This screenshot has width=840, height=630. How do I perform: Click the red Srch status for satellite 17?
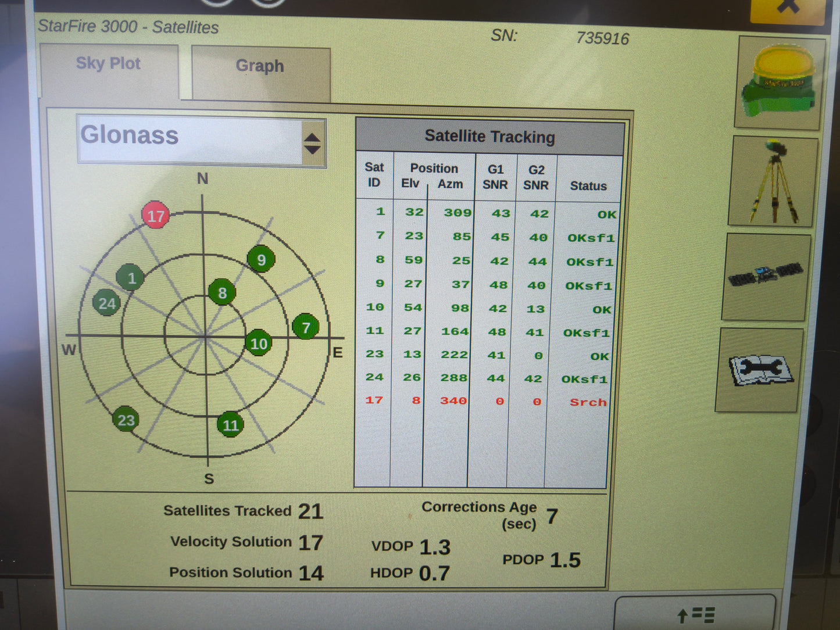click(x=588, y=402)
